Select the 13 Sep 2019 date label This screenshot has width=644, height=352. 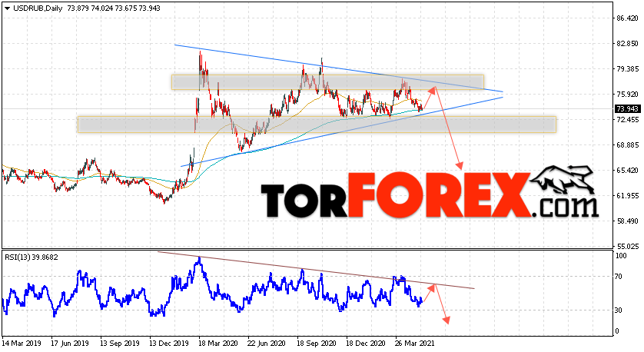click(x=120, y=343)
